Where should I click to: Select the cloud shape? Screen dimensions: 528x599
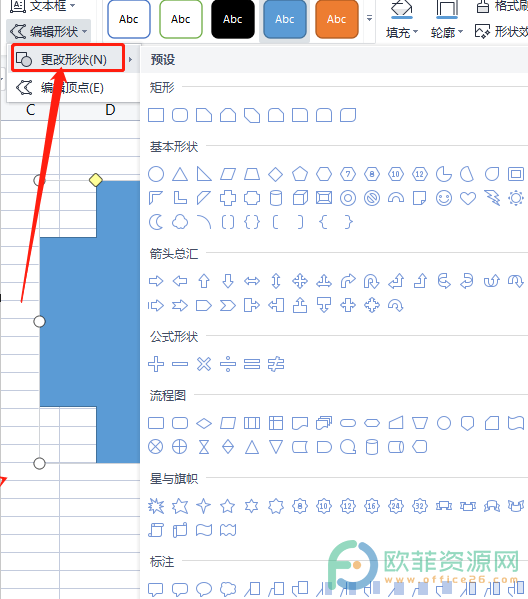[180, 222]
